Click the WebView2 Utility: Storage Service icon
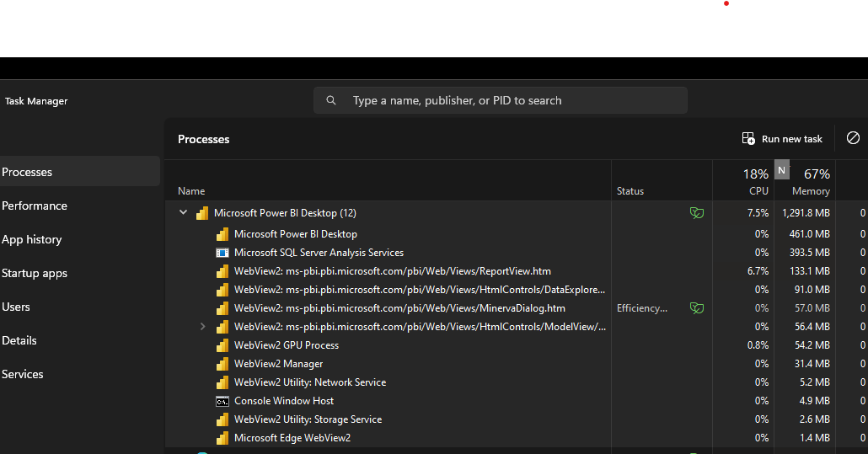The width and height of the screenshot is (868, 454). point(222,419)
